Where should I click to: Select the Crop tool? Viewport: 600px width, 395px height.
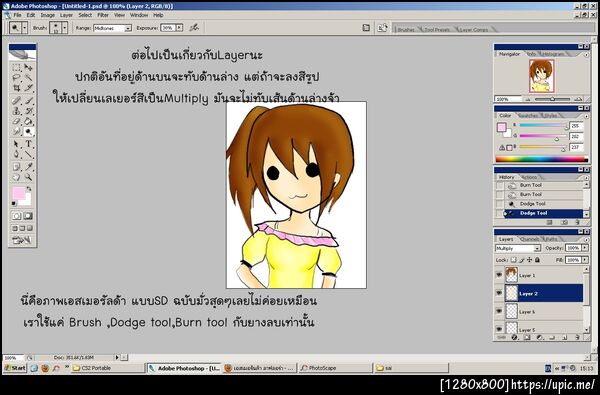(16, 88)
